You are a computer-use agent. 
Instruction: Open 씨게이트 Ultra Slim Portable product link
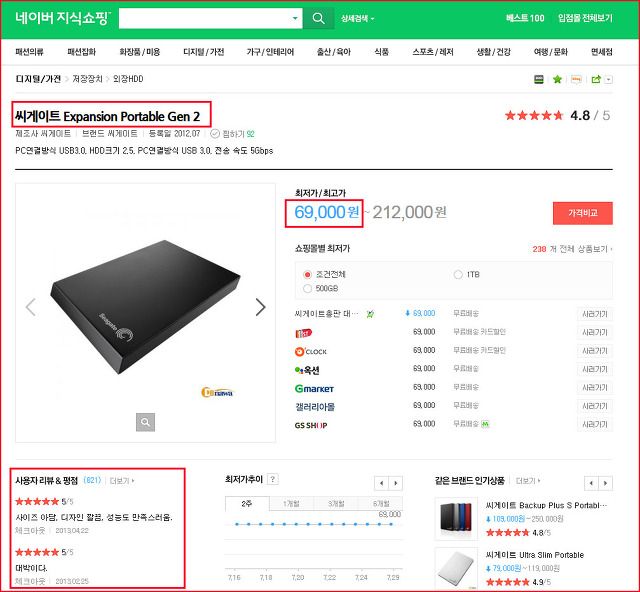[535, 555]
